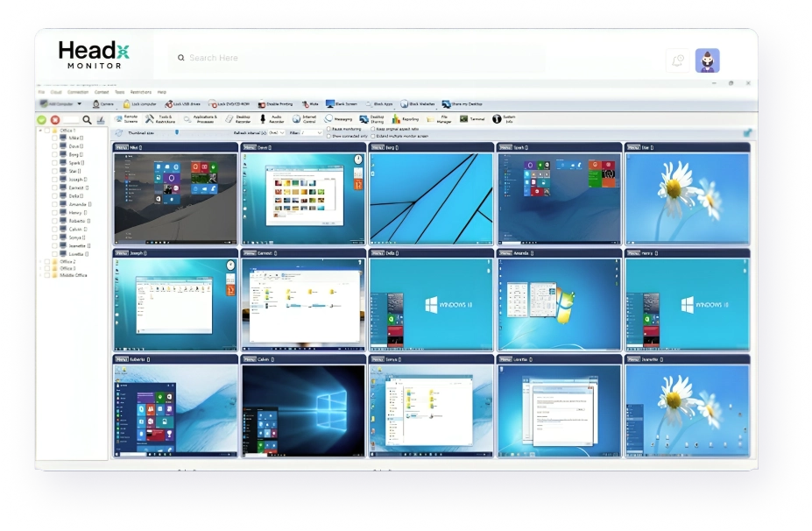Click the Blank Screen icon
This screenshot has width=812, height=531.
point(330,103)
